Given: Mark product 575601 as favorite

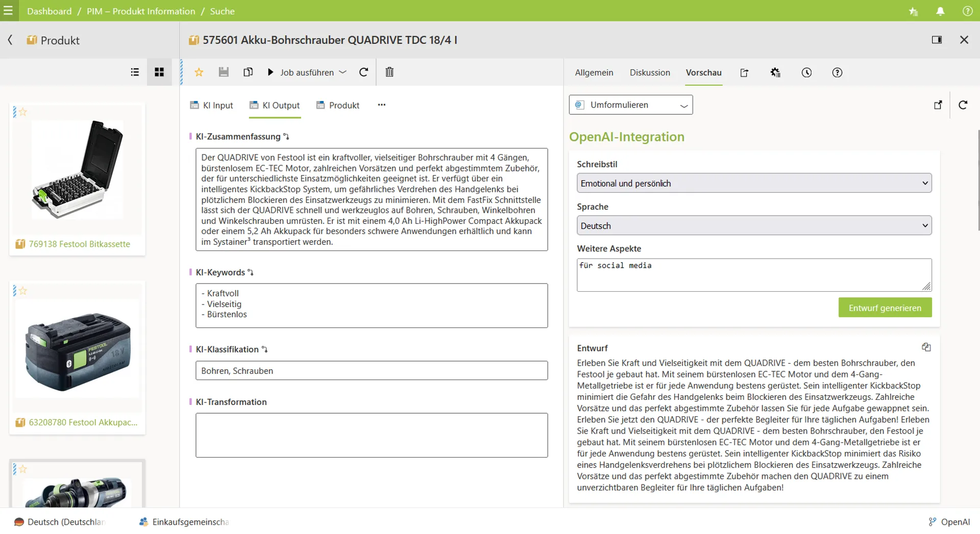Looking at the screenshot, I should point(199,72).
